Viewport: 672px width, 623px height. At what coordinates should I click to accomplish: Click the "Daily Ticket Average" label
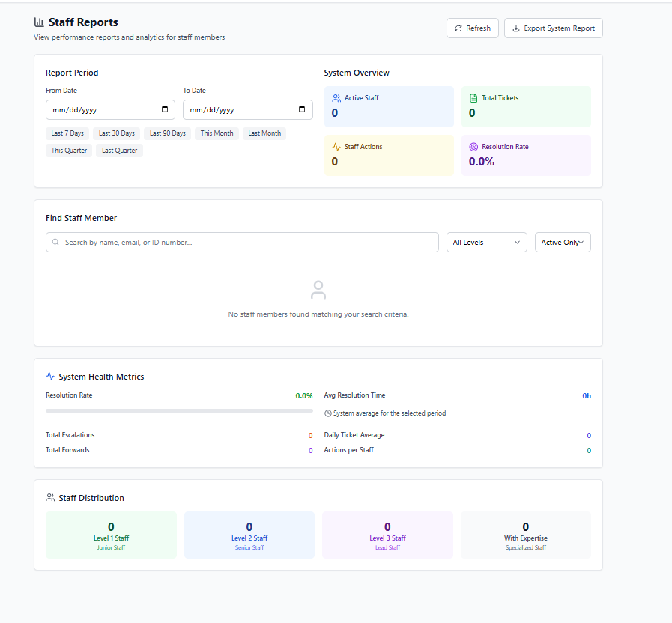pos(354,435)
